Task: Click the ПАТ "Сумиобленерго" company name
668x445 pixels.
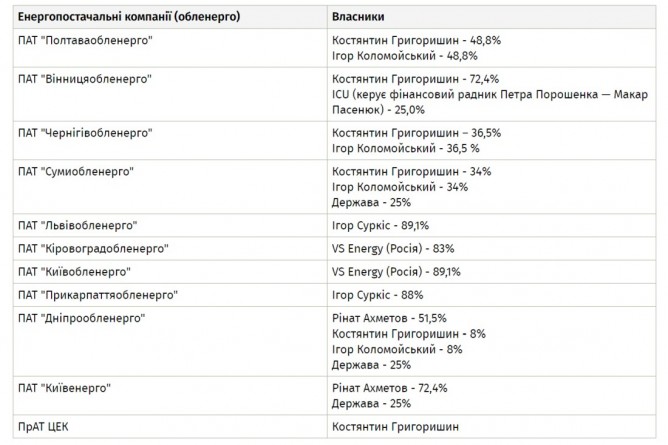Action: 75,171
